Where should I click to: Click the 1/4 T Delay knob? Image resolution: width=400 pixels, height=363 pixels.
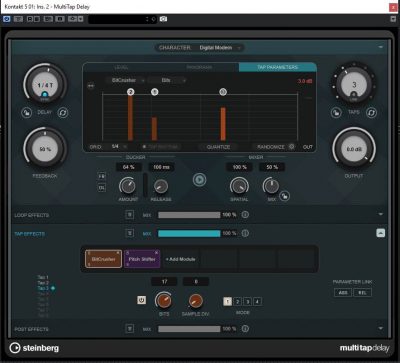pos(45,85)
